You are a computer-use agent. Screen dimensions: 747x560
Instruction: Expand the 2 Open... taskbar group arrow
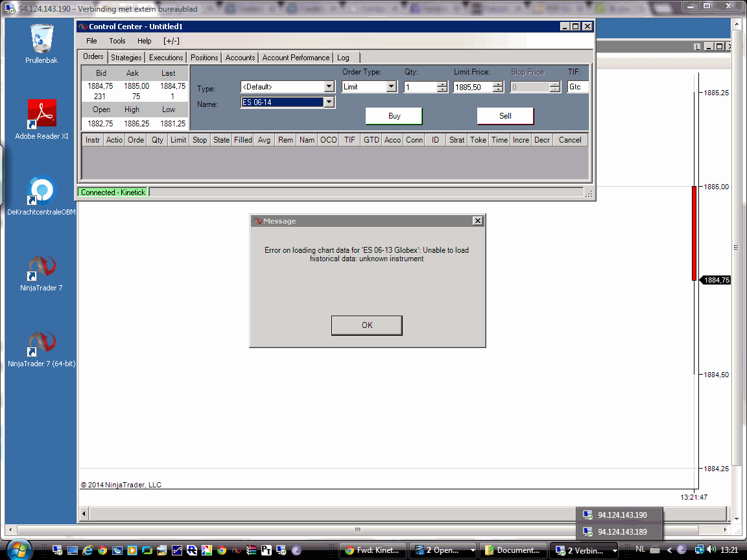(473, 550)
